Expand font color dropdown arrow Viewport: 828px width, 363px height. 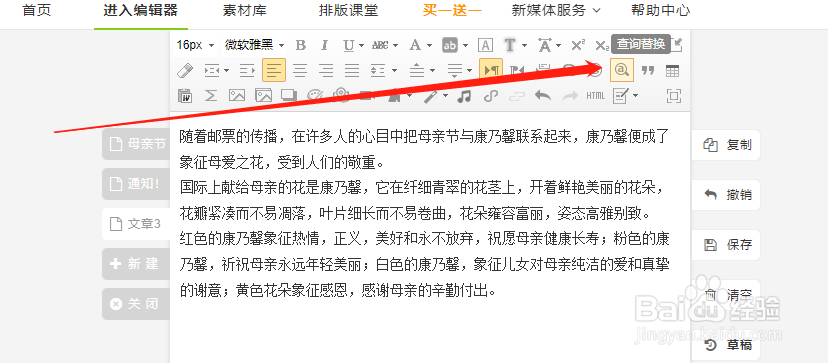click(x=429, y=46)
